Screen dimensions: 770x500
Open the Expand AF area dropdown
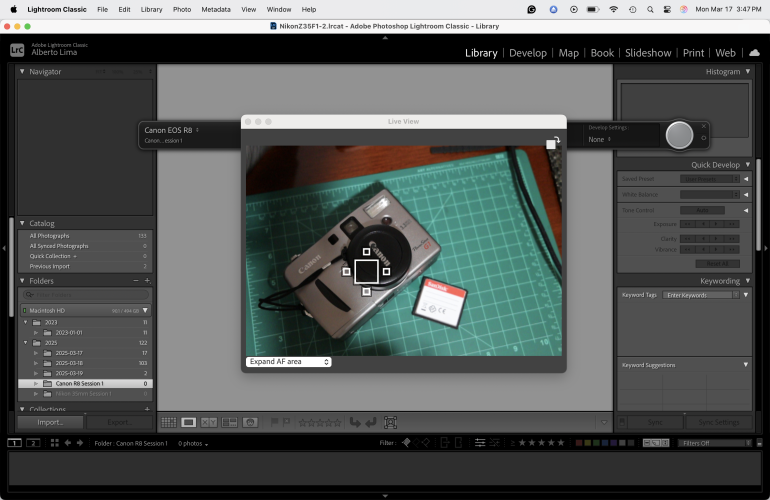(289, 361)
